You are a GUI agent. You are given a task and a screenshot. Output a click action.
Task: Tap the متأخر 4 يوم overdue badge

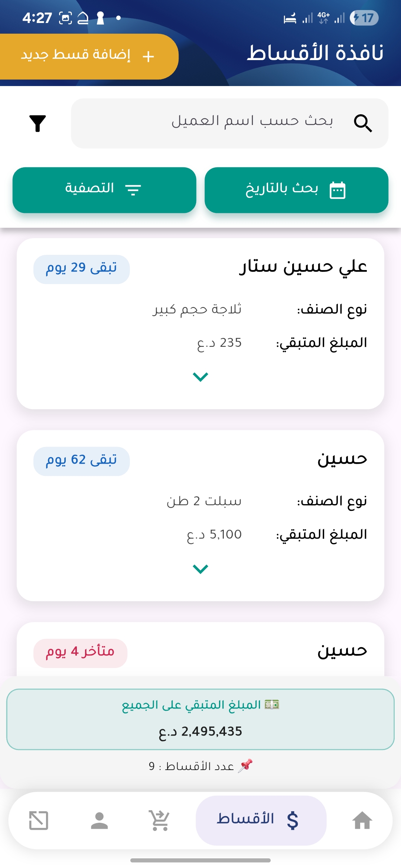point(80,653)
